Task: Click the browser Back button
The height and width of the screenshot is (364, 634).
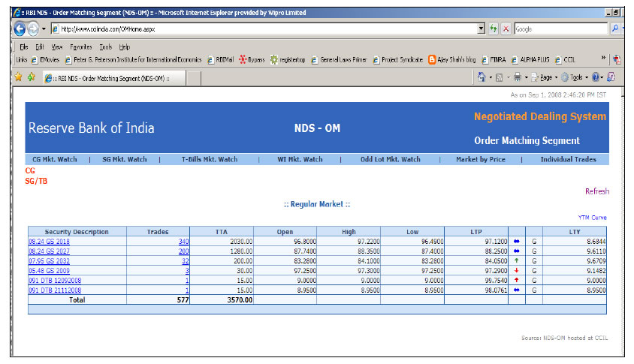Action: [x=20, y=29]
